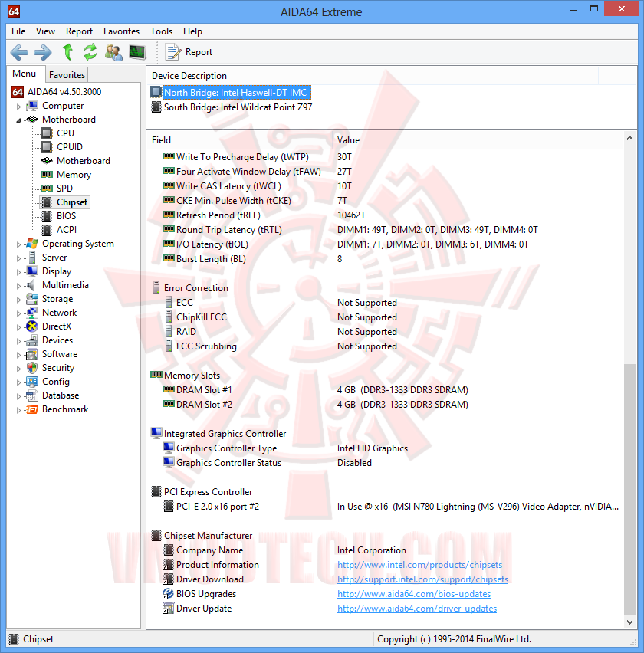Viewport: 644px width, 653px height.
Task: Click the DirectX yellow X icon
Action: (x=32, y=326)
